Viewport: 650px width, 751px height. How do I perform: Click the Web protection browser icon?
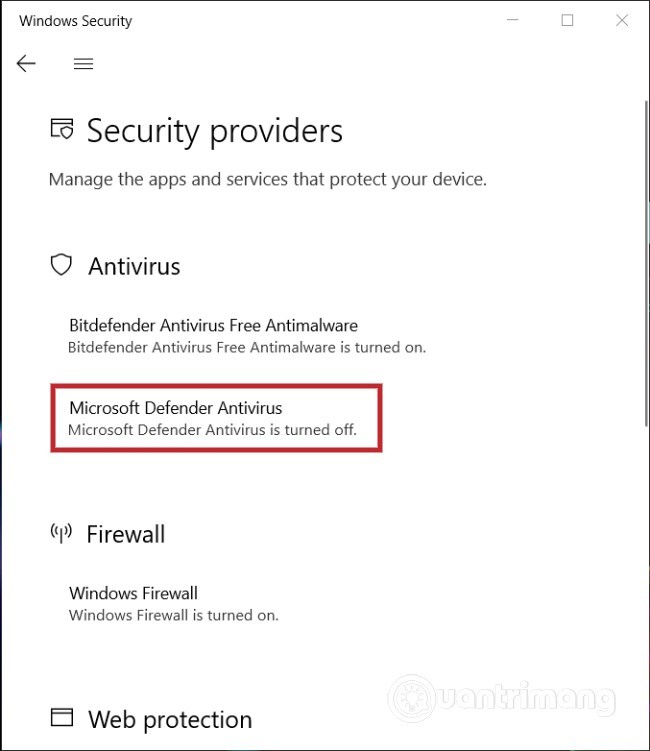62,718
